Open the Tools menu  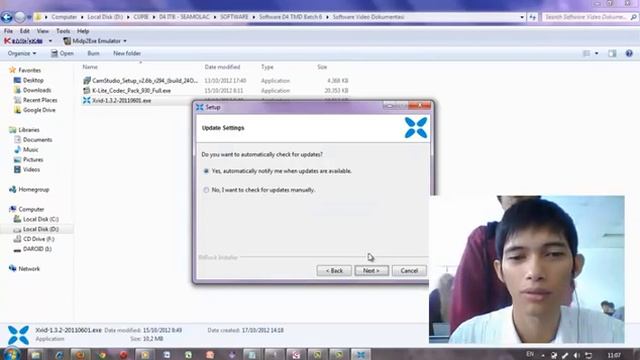pyautogui.click(x=63, y=31)
